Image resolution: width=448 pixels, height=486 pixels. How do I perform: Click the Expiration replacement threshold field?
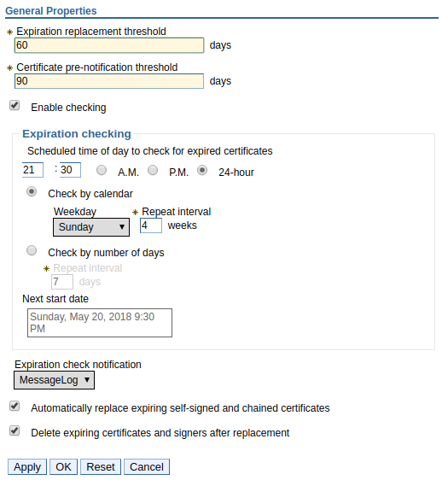[x=109, y=45]
